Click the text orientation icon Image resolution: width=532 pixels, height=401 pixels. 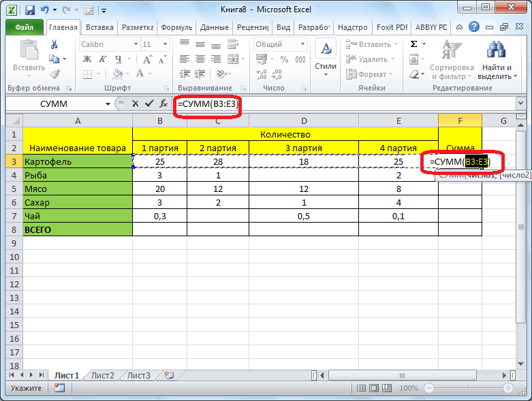click(221, 74)
